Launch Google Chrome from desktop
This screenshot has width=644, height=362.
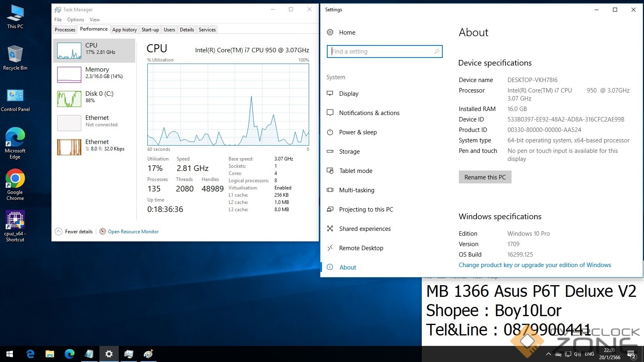point(15,179)
